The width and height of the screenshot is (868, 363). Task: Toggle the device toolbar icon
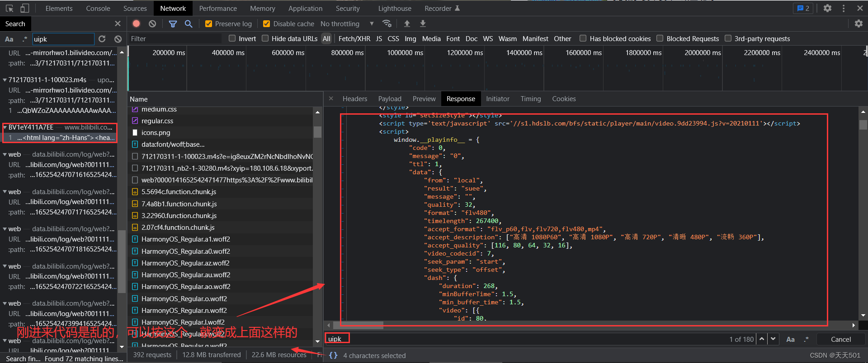click(24, 8)
